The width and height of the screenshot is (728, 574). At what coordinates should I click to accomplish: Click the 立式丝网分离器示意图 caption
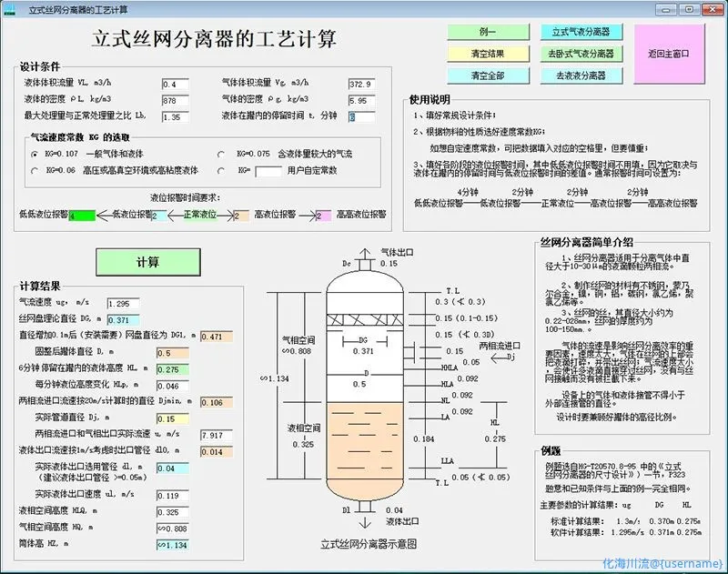click(369, 544)
